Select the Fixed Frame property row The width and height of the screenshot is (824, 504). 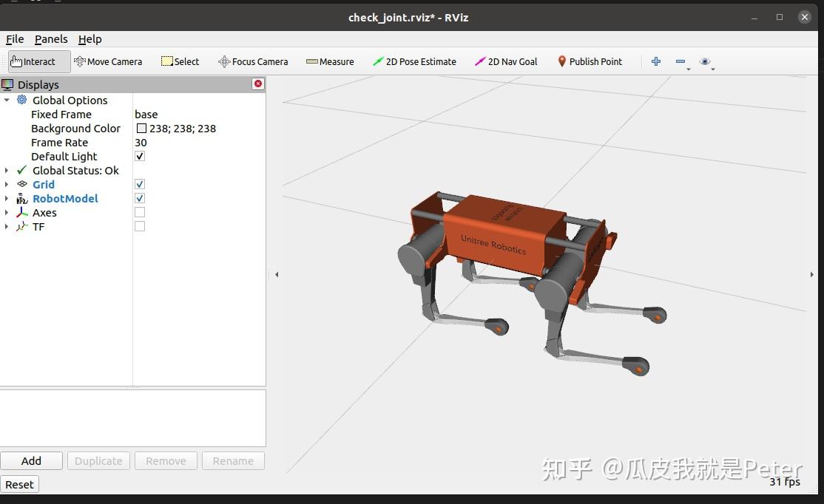[x=133, y=114]
